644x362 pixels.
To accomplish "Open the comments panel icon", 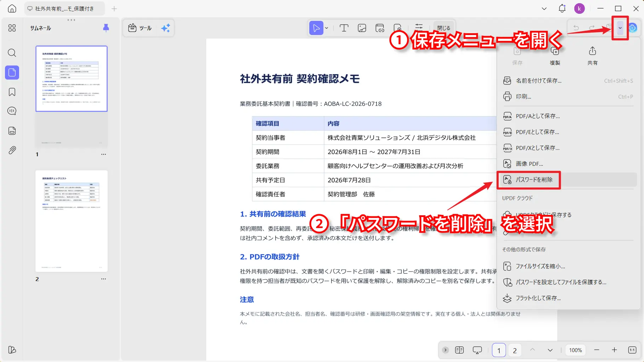I will pyautogui.click(x=12, y=111).
